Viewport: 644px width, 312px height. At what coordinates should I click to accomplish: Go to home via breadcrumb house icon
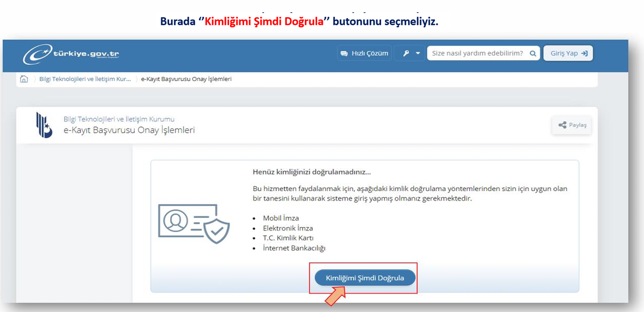24,79
